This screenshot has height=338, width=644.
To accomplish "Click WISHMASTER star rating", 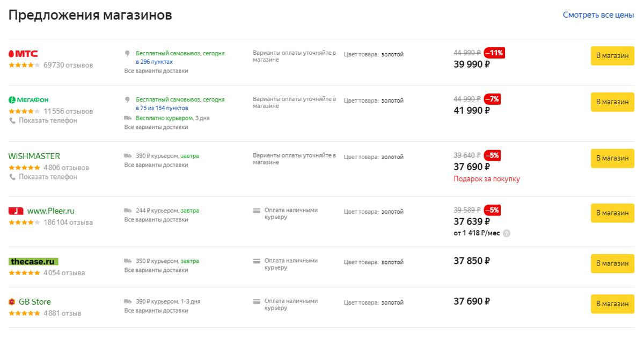I will [x=24, y=168].
